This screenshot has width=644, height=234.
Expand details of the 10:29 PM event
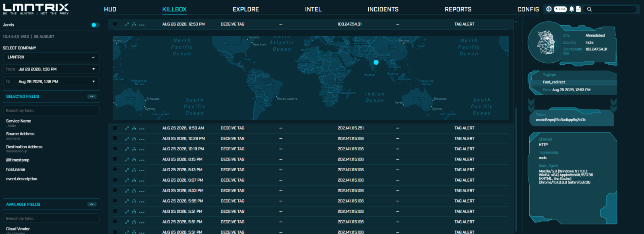[127, 139]
